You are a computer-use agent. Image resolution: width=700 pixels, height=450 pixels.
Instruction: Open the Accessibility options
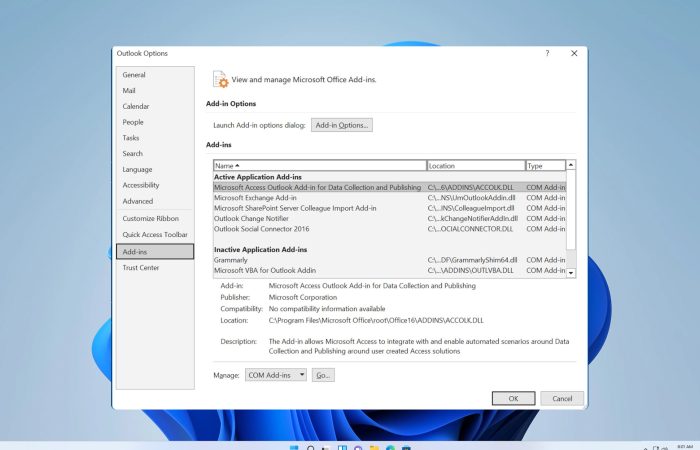coord(155,185)
